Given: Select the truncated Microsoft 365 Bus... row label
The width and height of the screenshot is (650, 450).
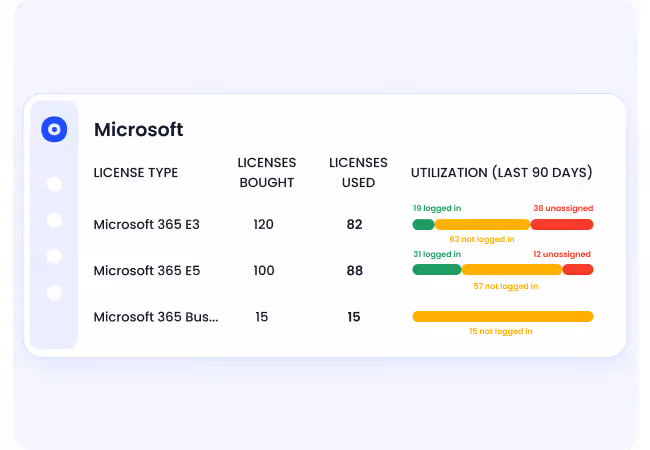Looking at the screenshot, I should pyautogui.click(x=156, y=317).
